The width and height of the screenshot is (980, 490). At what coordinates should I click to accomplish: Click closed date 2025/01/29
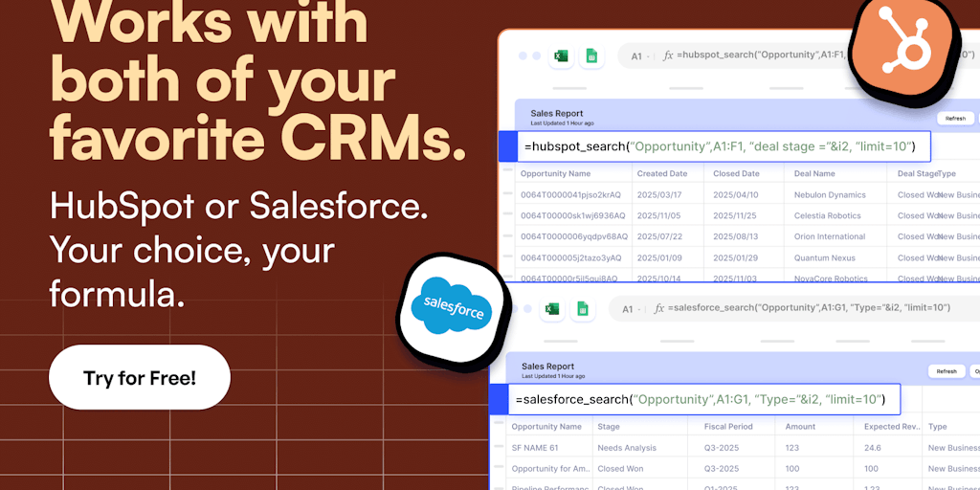point(736,258)
